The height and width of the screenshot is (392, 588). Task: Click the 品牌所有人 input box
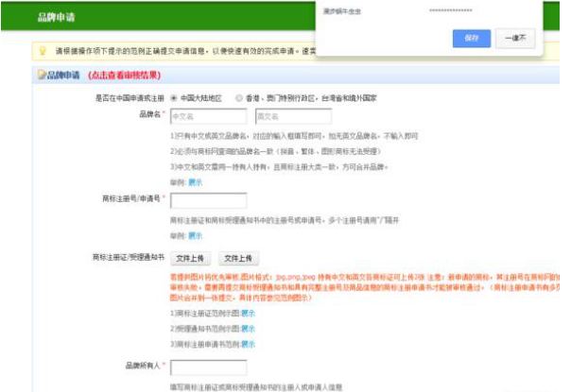click(x=209, y=367)
